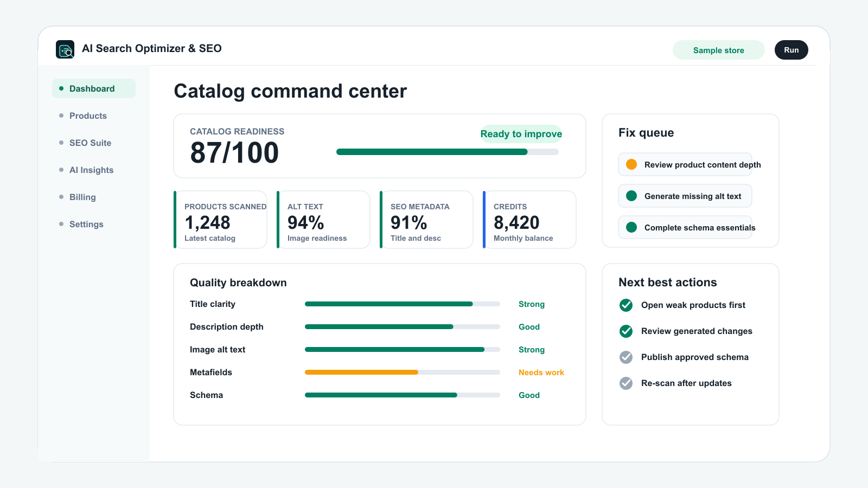Click green dot beside Generate missing alt text
The width and height of the screenshot is (868, 488).
631,196
